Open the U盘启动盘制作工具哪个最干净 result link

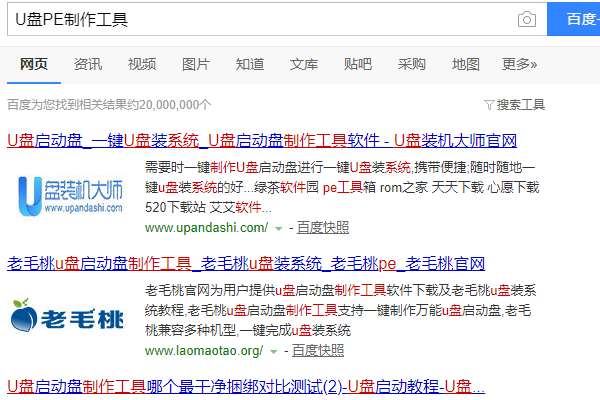click(246, 387)
